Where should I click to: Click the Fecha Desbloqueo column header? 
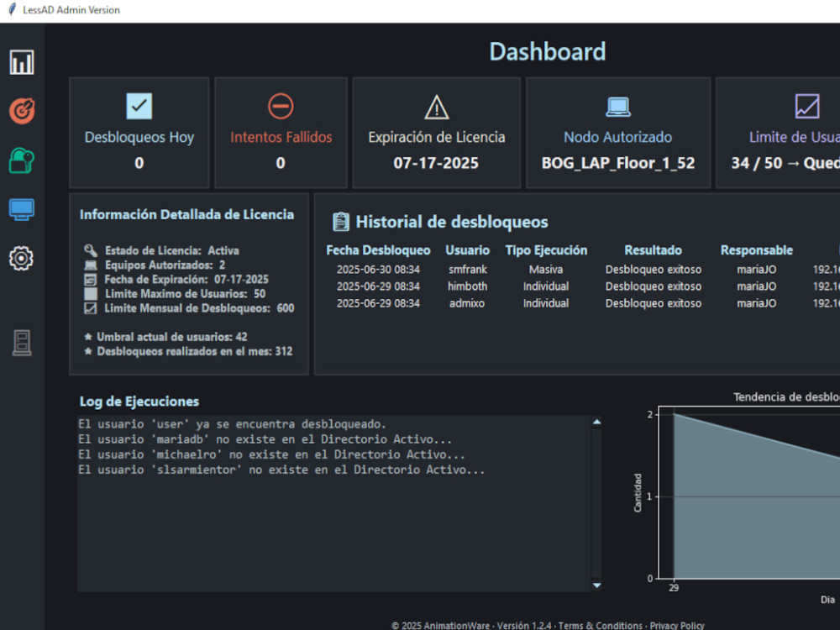tap(378, 250)
